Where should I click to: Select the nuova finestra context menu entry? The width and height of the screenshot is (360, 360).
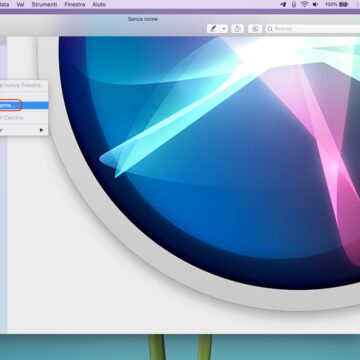(x=24, y=85)
